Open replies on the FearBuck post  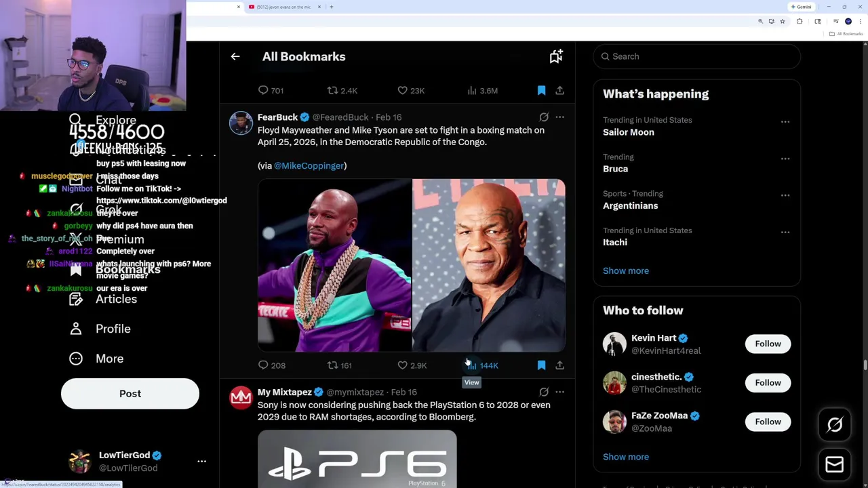[x=271, y=365]
